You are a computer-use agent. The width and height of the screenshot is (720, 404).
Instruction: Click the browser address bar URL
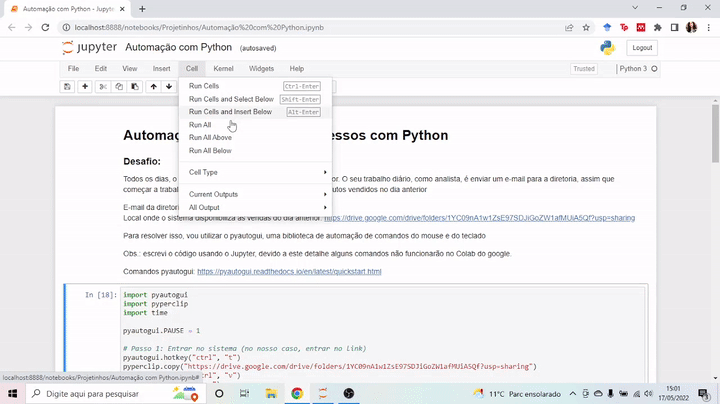(x=199, y=28)
